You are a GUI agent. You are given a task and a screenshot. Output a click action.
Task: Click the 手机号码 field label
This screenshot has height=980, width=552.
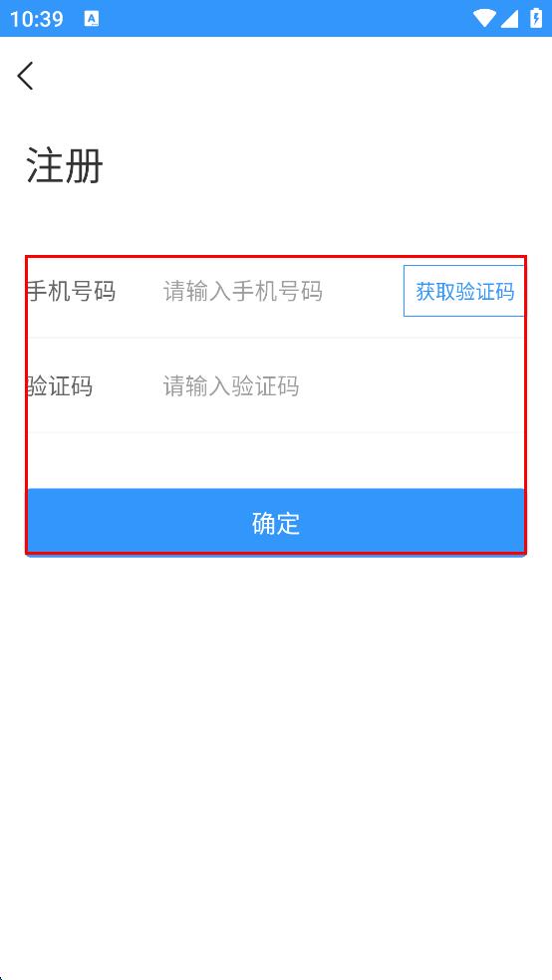point(71,291)
